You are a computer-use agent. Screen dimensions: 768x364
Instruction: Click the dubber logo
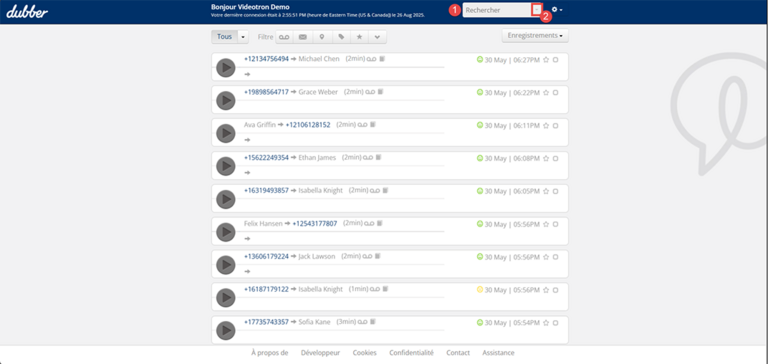27,12
